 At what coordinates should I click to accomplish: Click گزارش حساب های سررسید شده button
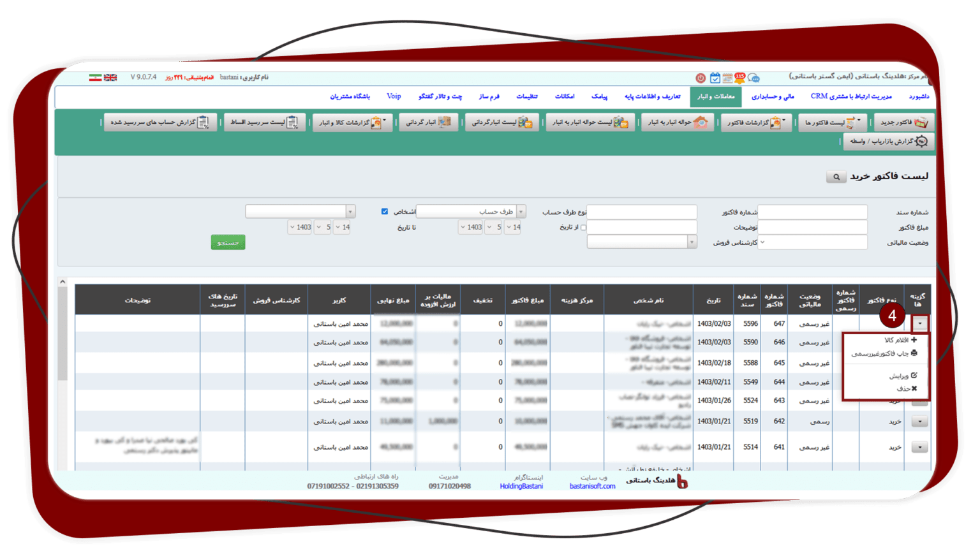(160, 122)
